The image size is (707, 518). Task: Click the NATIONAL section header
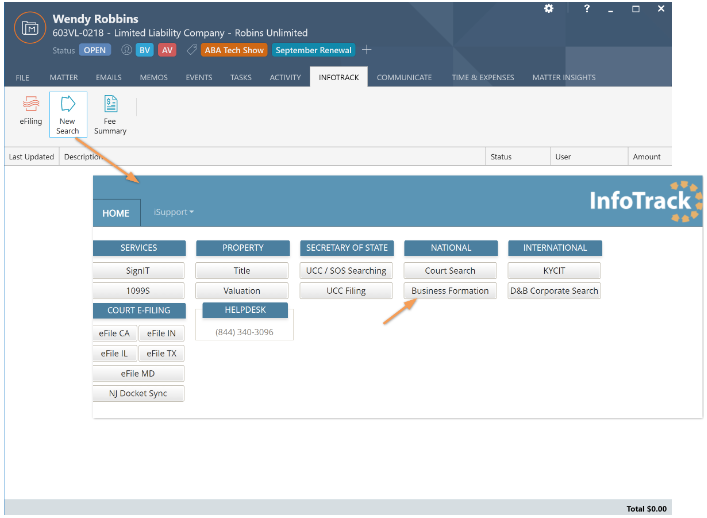click(451, 248)
